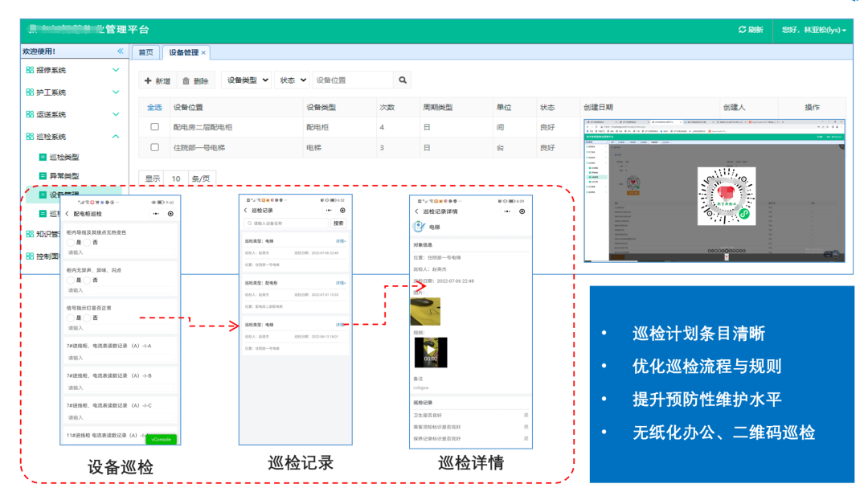Select 是 for 信号指示灯是否正常
The image size is (868, 488).
click(x=70, y=318)
